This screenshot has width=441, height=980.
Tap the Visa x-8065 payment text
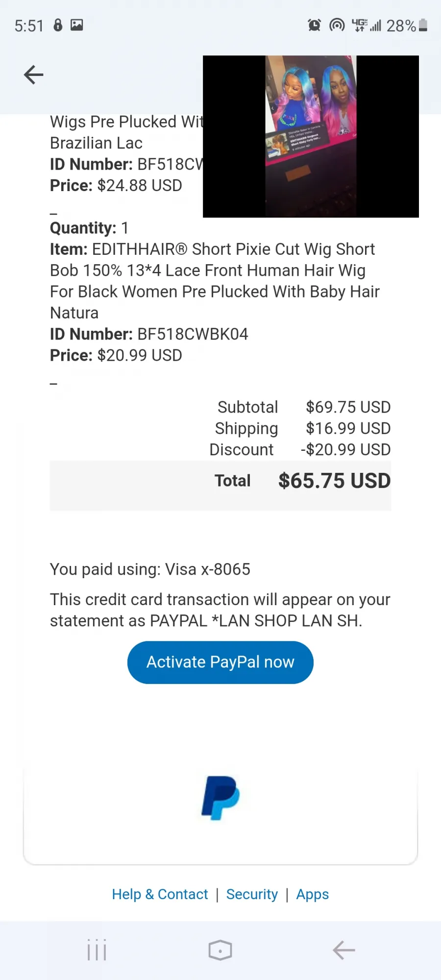coord(208,569)
